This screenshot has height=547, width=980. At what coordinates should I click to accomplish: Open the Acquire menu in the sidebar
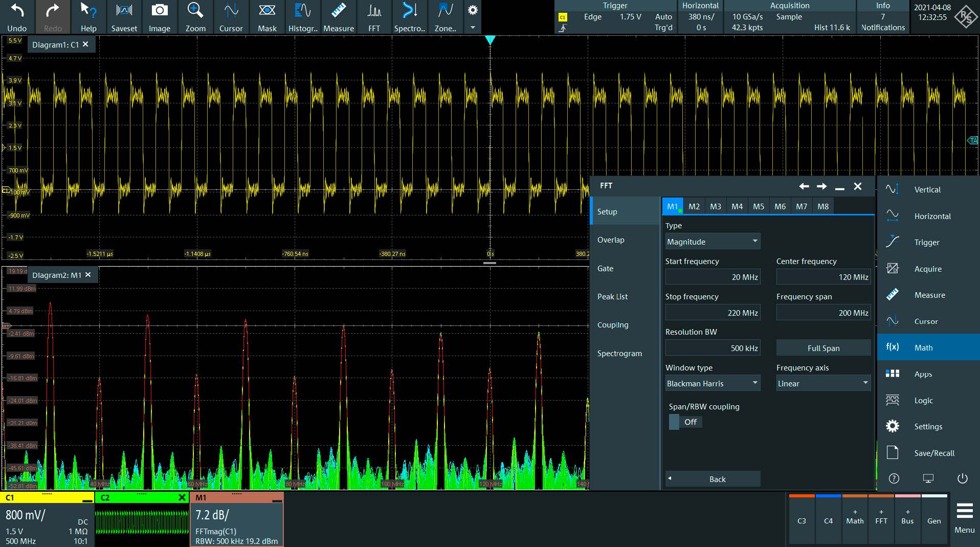click(x=927, y=269)
